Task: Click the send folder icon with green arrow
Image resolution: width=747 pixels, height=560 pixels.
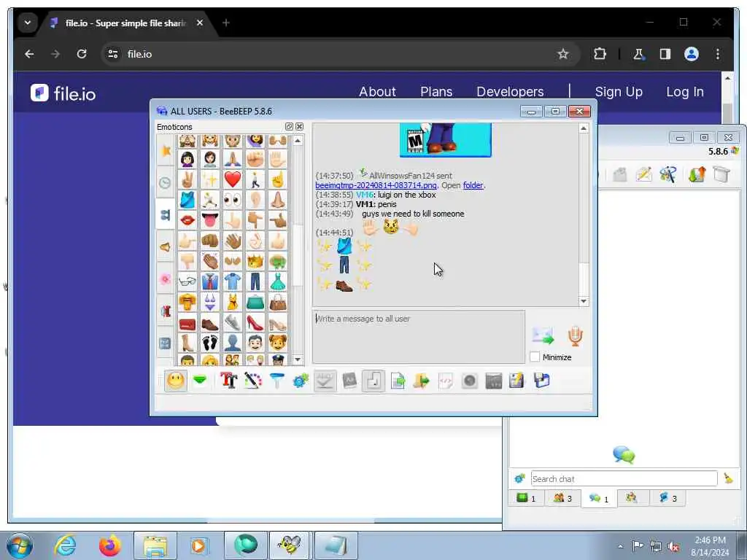Action: click(x=421, y=381)
